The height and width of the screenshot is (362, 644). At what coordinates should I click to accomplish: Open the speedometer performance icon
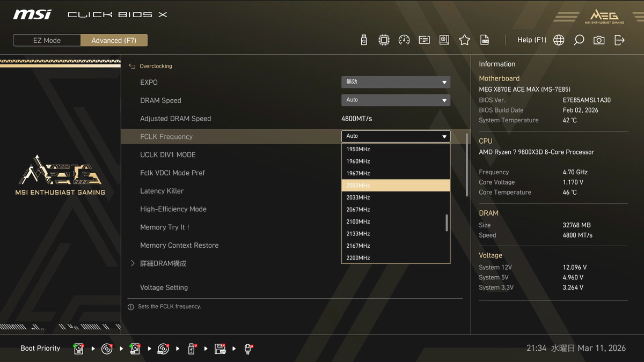click(404, 40)
